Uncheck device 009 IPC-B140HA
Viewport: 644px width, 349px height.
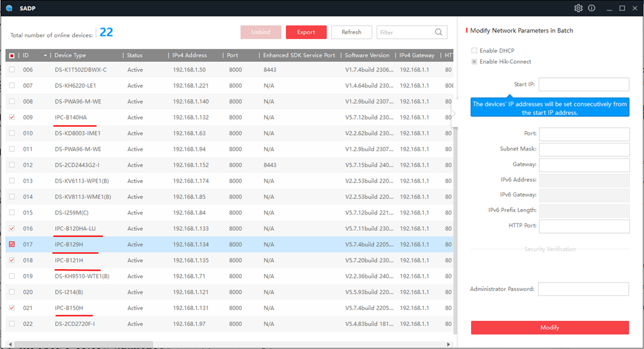[11, 117]
